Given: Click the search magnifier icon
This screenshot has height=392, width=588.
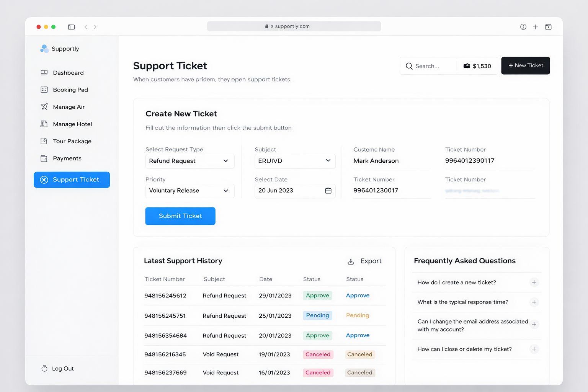Looking at the screenshot, I should (409, 66).
